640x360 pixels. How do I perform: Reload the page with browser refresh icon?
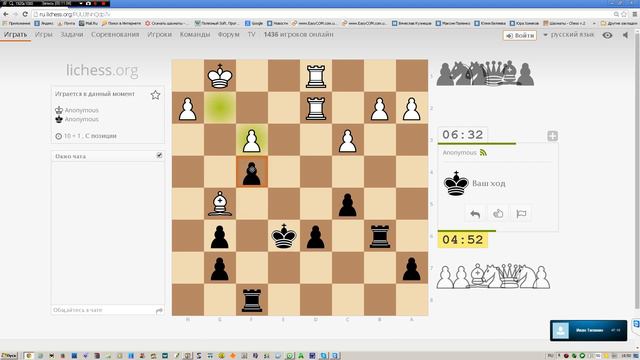[x=25, y=14]
